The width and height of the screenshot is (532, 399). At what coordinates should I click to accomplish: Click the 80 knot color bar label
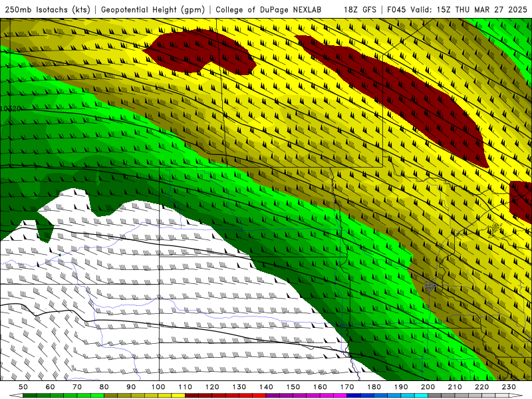click(104, 387)
